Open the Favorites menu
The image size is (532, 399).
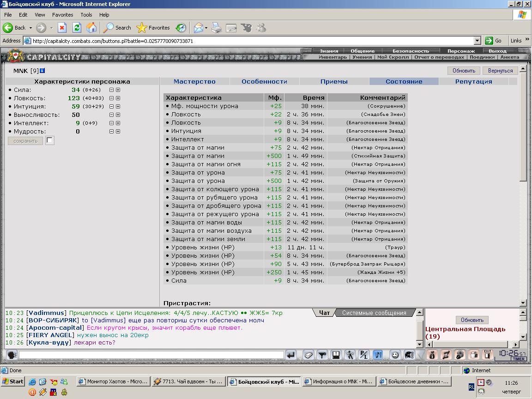click(62, 15)
